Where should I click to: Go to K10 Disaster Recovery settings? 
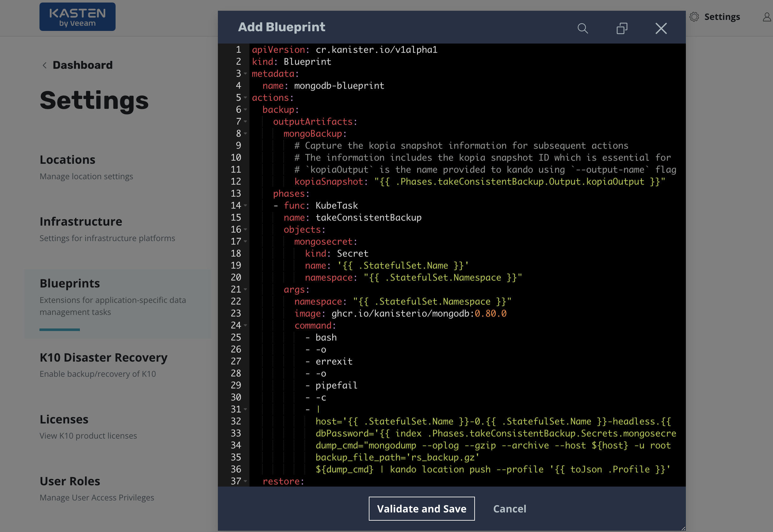pyautogui.click(x=103, y=358)
